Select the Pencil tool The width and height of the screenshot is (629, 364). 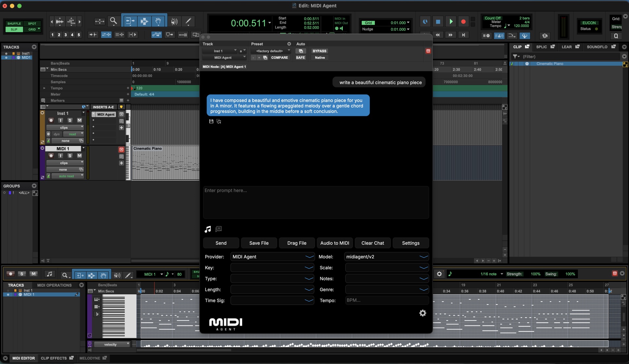[x=188, y=21]
